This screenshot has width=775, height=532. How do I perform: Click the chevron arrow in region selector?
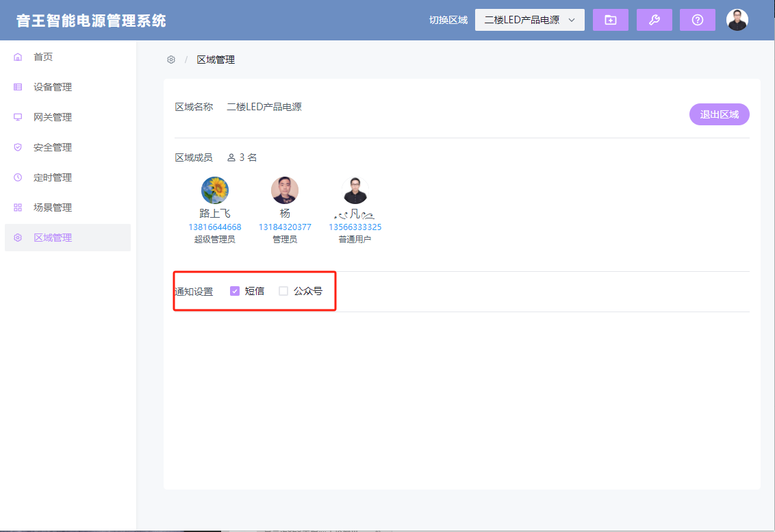pos(572,20)
